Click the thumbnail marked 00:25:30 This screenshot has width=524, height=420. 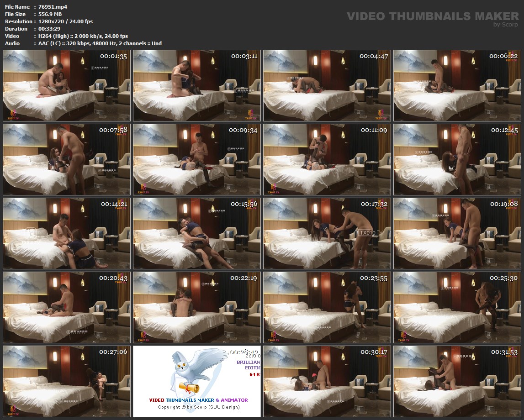point(457,307)
